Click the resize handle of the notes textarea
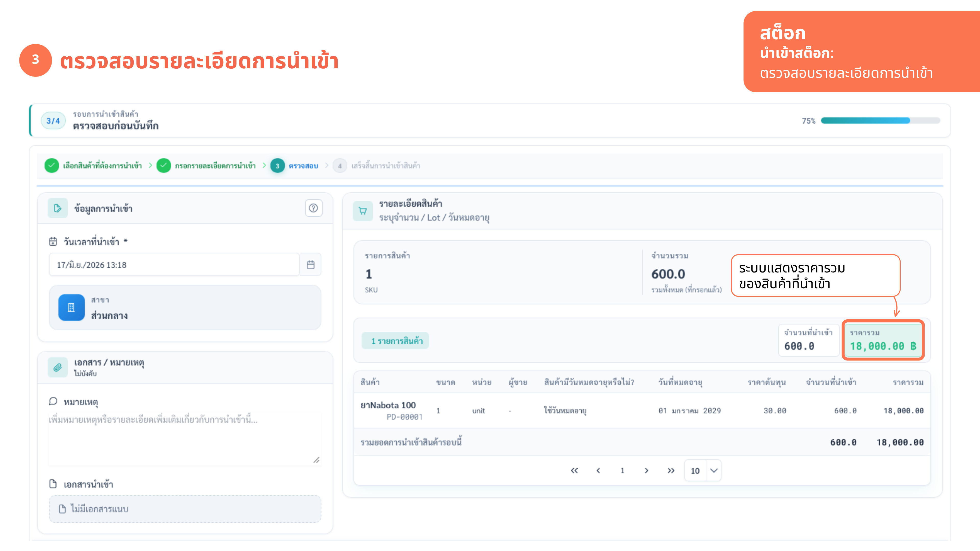Image resolution: width=980 pixels, height=551 pixels. pos(316,460)
